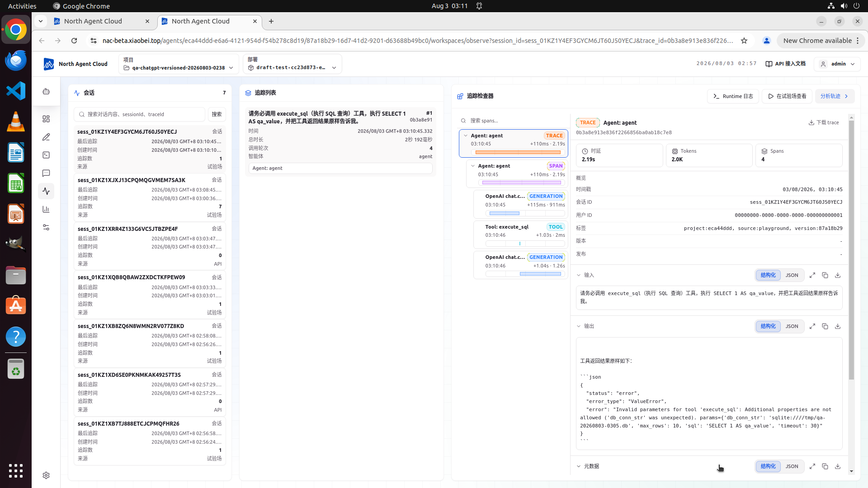This screenshot has width=868, height=488.
Task: Open the chat bubble icon in sidebar
Action: (46, 173)
